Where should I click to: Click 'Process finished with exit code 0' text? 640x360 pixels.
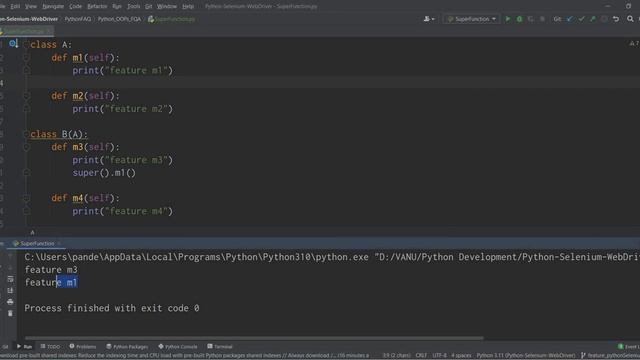pos(112,308)
